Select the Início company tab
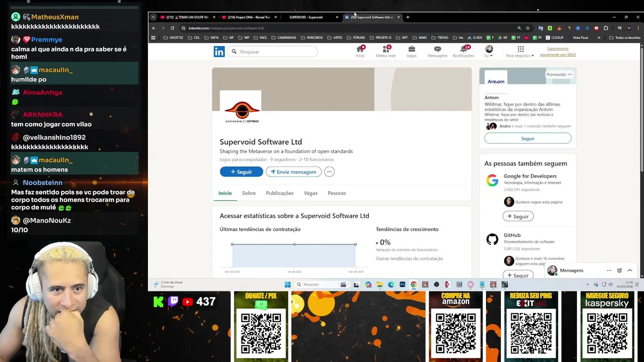 coord(225,193)
